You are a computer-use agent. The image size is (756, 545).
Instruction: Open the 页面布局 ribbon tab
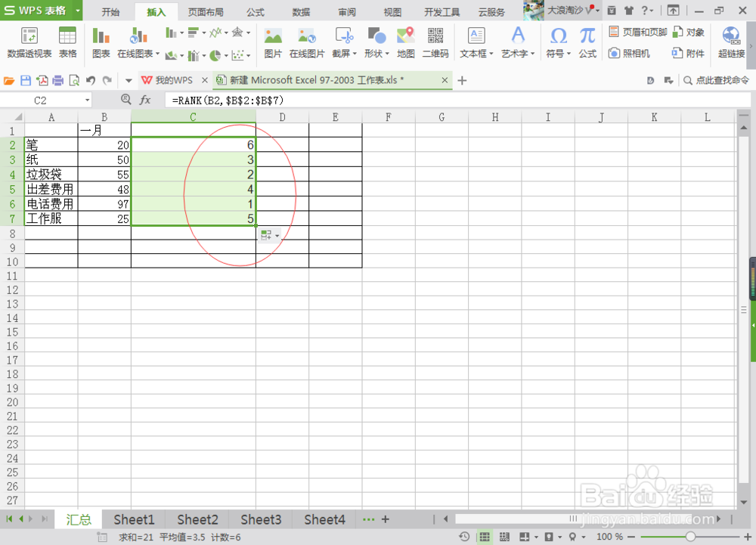[206, 12]
